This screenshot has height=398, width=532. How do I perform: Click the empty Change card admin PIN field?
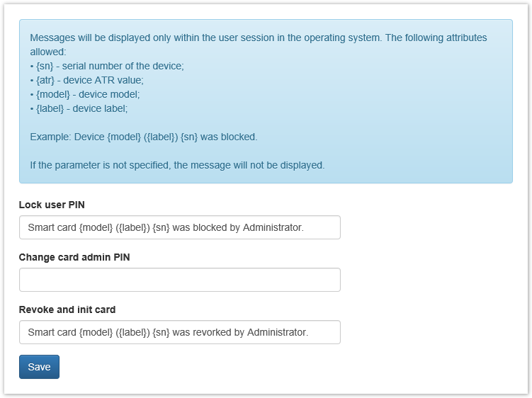[x=179, y=280]
